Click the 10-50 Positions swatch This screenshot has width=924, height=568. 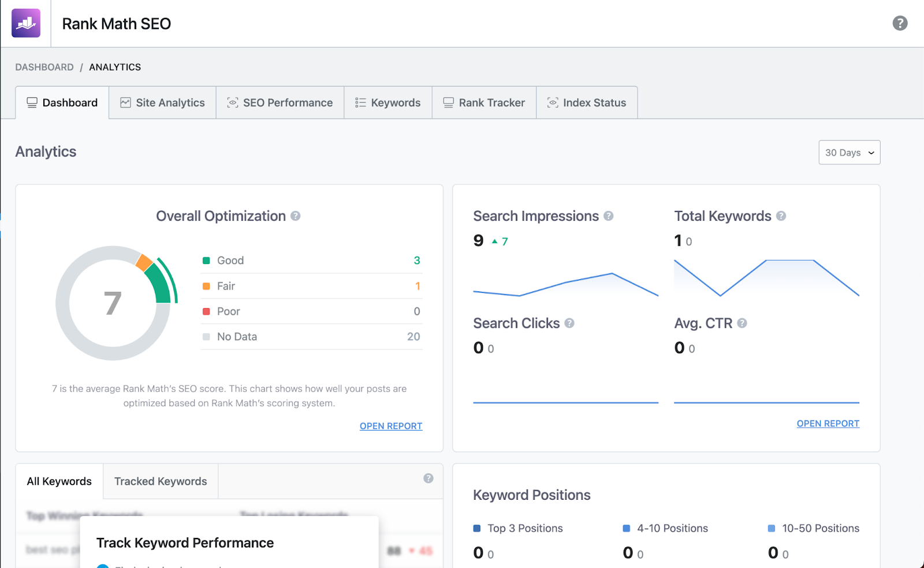pos(772,528)
